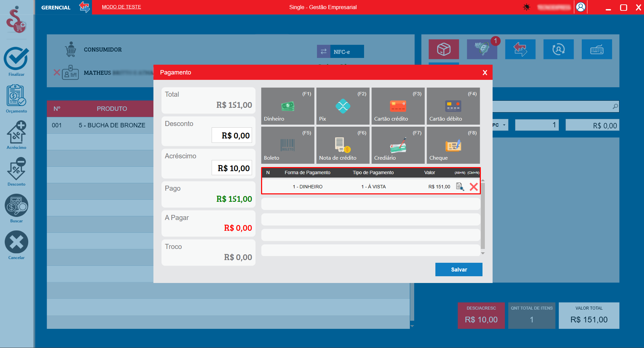Select Cheque (F8) payment method
Viewport: 644px width, 348px height.
(453, 145)
